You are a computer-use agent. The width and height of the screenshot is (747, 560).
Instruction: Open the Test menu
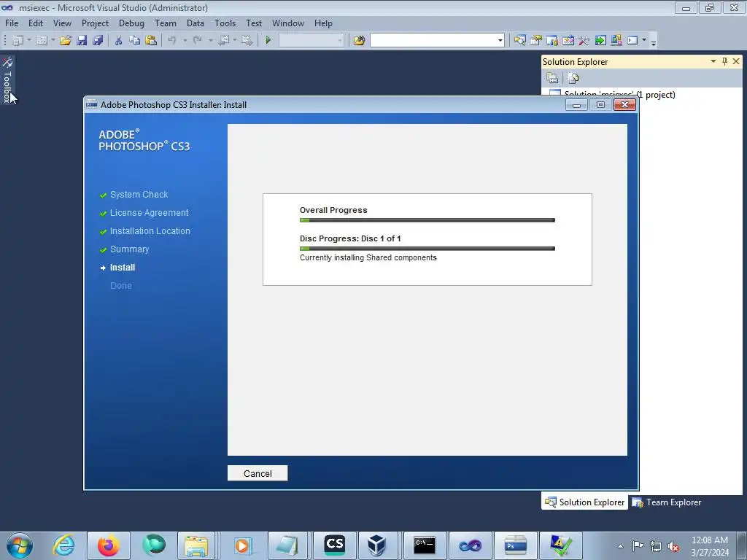[253, 23]
